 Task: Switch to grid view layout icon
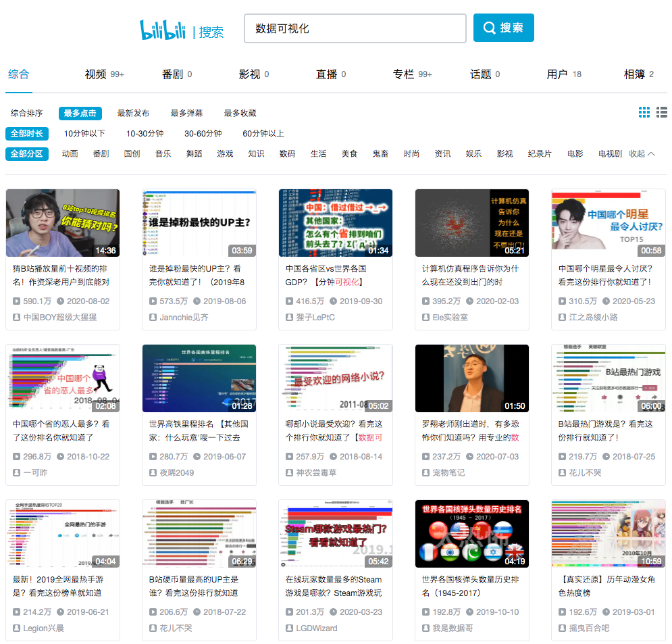(644, 112)
